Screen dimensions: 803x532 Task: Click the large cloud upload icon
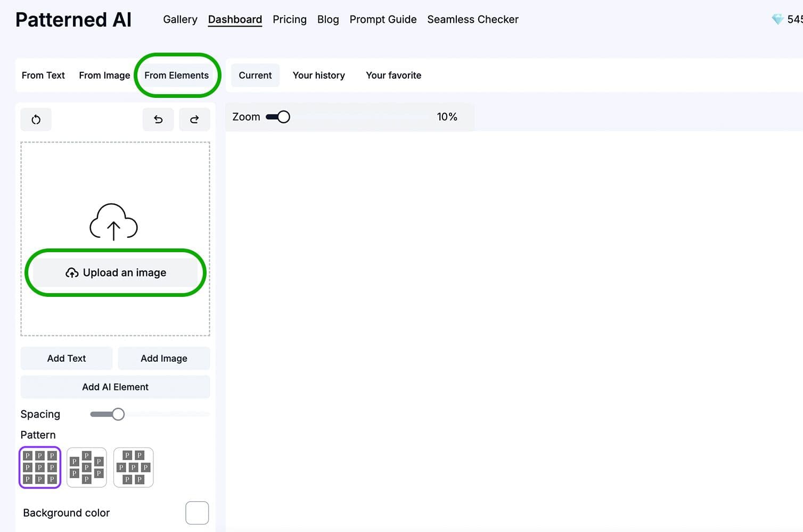[x=113, y=222]
